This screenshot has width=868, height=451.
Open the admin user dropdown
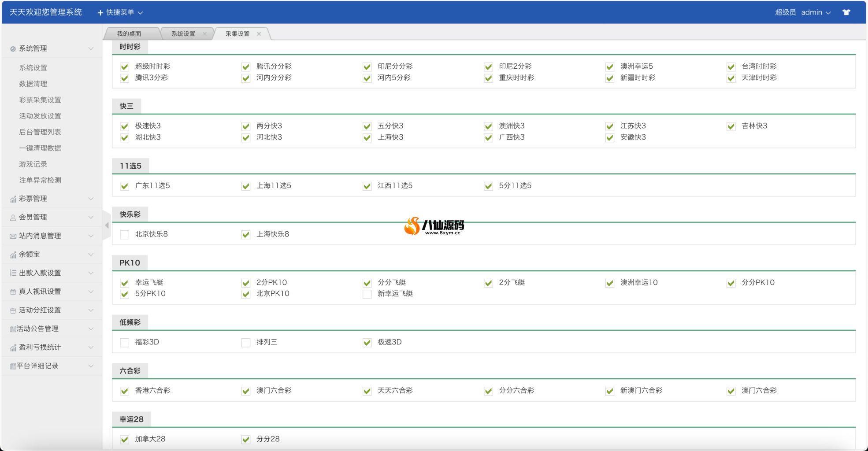[816, 12]
